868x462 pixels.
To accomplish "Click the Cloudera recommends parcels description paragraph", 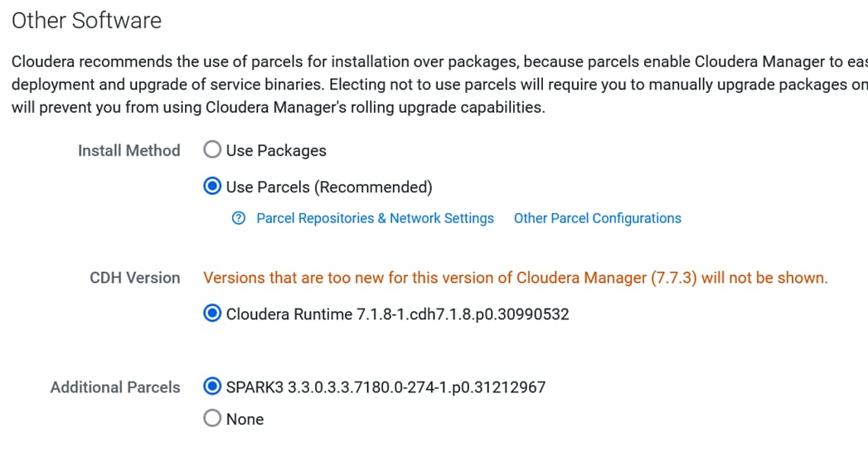I will [x=439, y=85].
